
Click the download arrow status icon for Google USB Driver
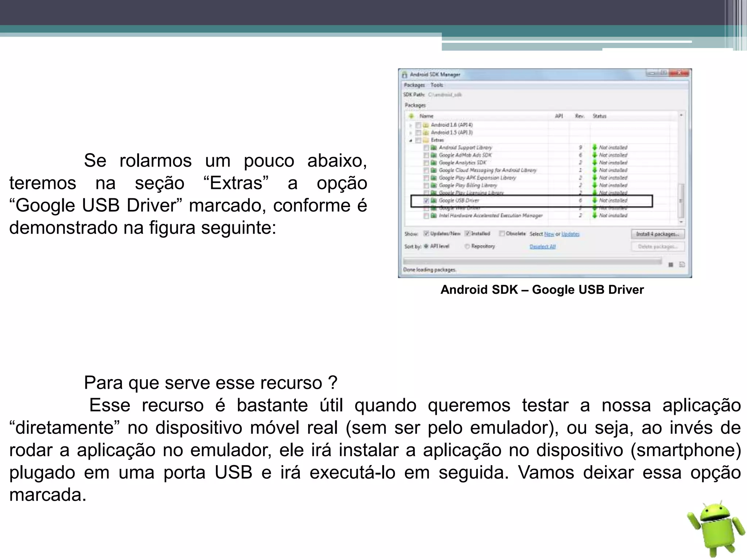pyautogui.click(x=595, y=201)
